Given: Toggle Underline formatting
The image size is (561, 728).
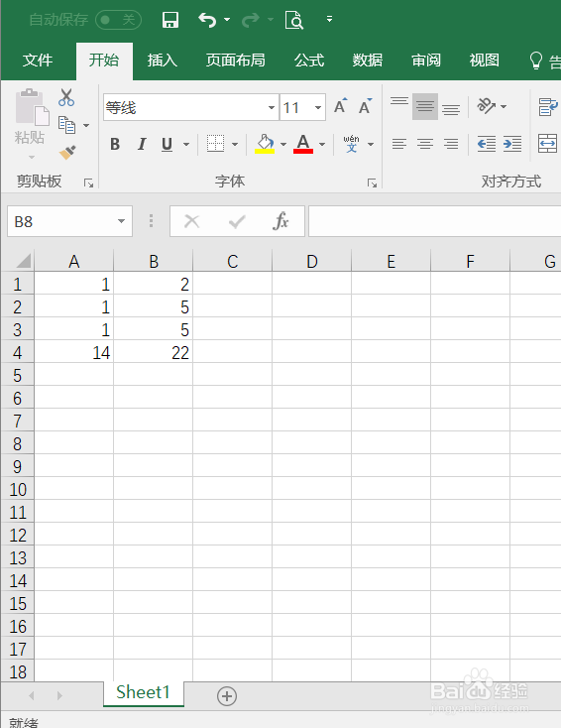Looking at the screenshot, I should 167,144.
